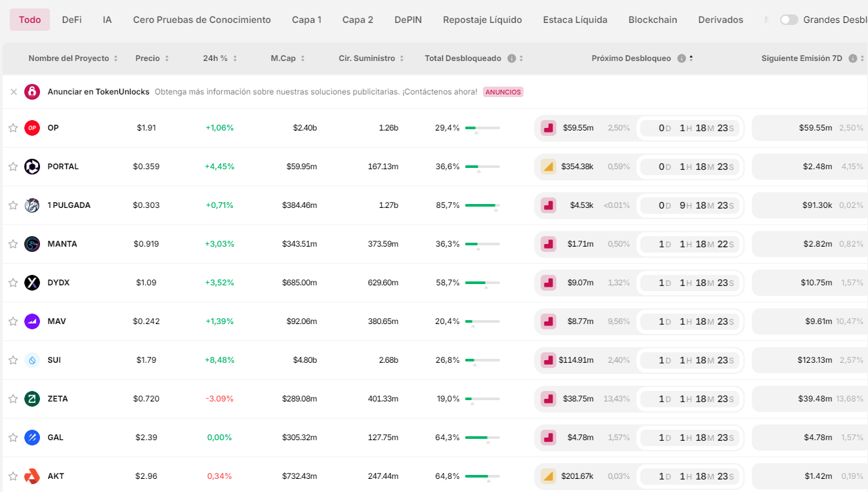Star PORTAL as a favorite

point(13,167)
